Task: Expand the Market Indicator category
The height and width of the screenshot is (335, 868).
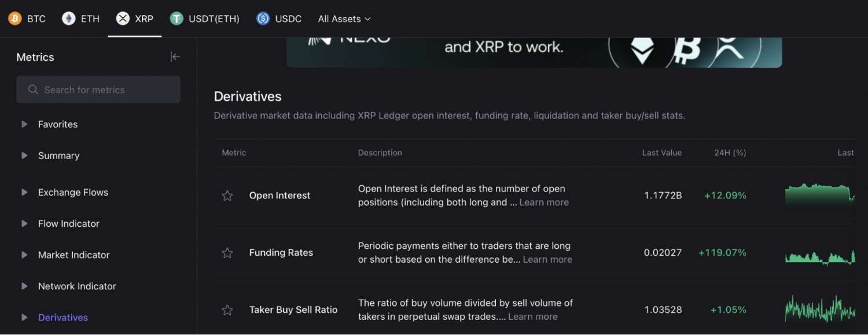Action: [24, 255]
